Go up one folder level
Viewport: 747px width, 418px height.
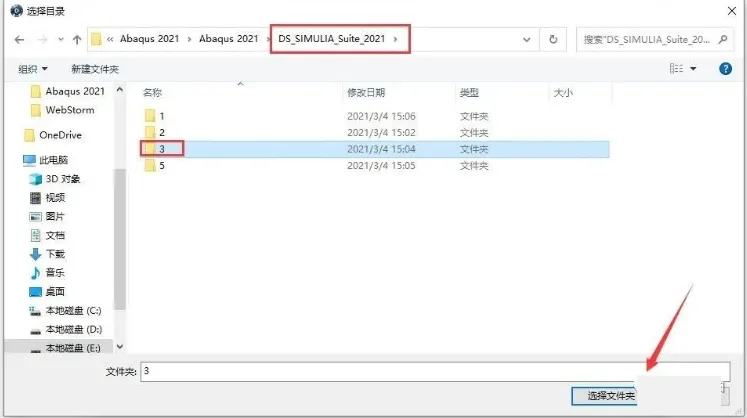[x=77, y=40]
